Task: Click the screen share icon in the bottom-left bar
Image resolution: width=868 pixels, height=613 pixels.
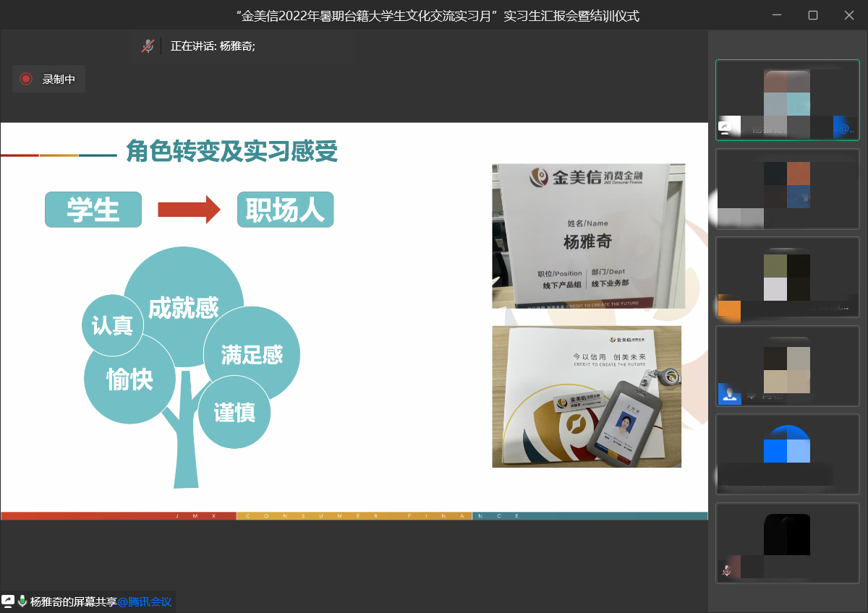Action: tap(8, 601)
